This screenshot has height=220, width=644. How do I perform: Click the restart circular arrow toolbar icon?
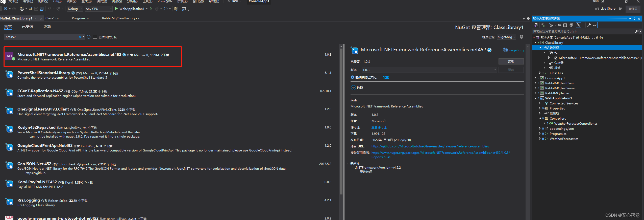(x=166, y=9)
